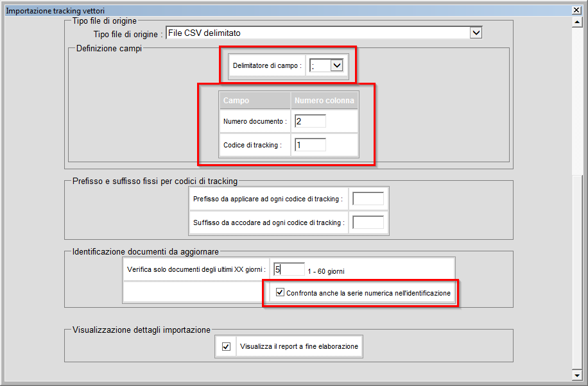Focus the tracking code Prefisso input box

(368, 199)
